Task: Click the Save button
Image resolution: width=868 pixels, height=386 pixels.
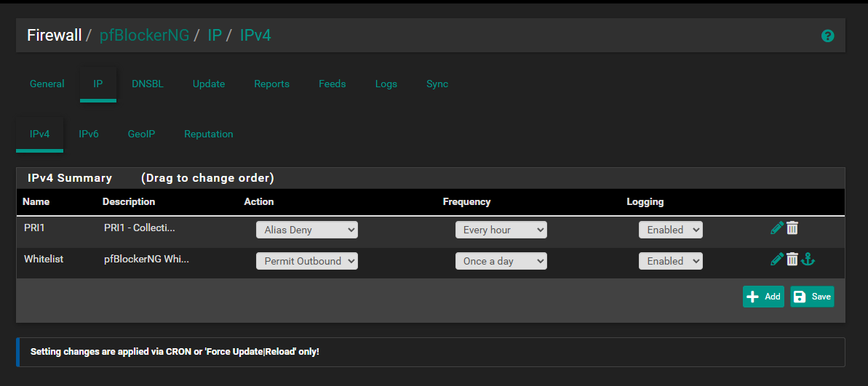Action: (812, 297)
